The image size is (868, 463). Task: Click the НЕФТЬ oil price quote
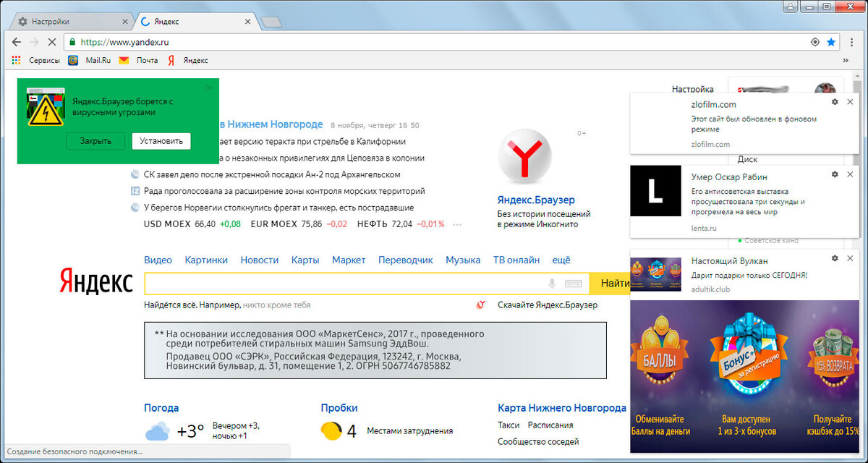(x=401, y=224)
